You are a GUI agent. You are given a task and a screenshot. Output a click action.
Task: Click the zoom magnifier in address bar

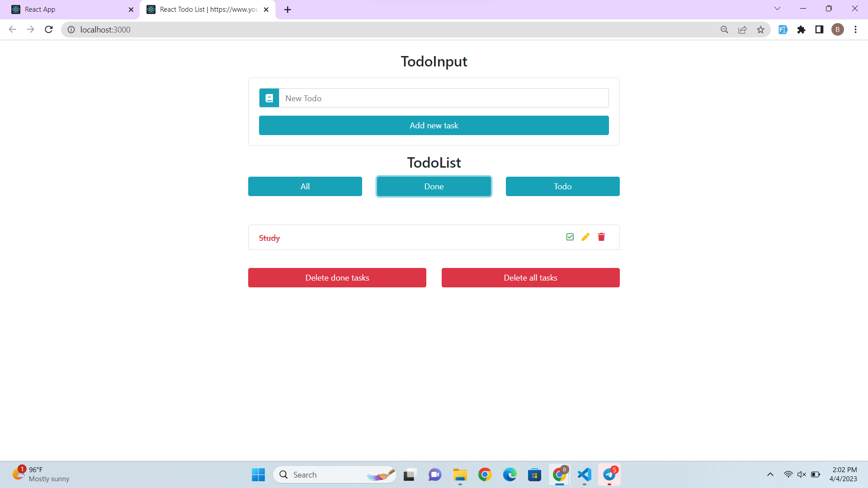point(724,30)
